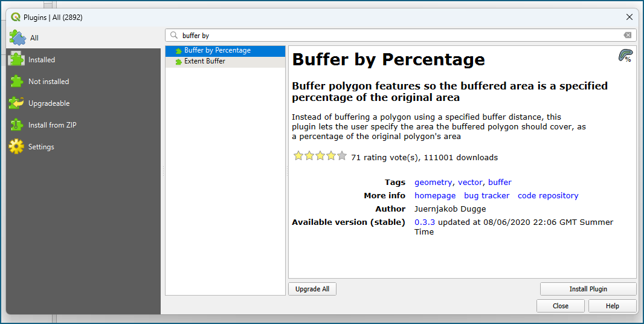644x324 pixels.
Task: Switch to the Not installed tab
Action: click(x=83, y=82)
